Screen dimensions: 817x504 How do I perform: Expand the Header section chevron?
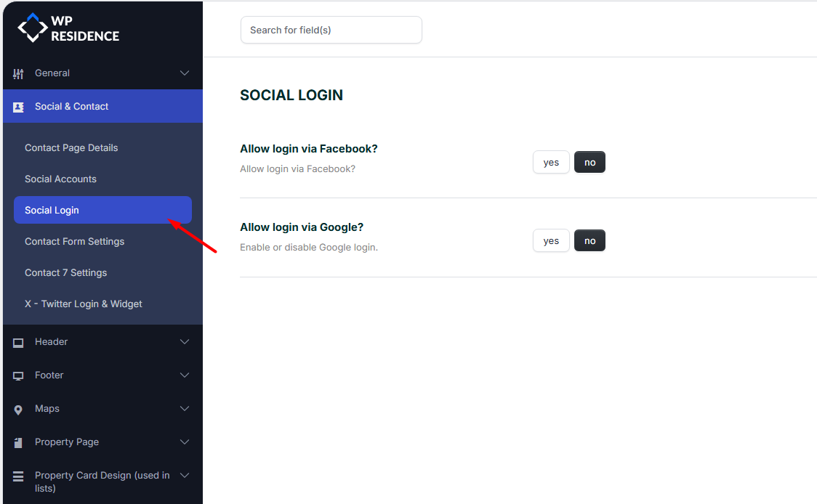185,342
